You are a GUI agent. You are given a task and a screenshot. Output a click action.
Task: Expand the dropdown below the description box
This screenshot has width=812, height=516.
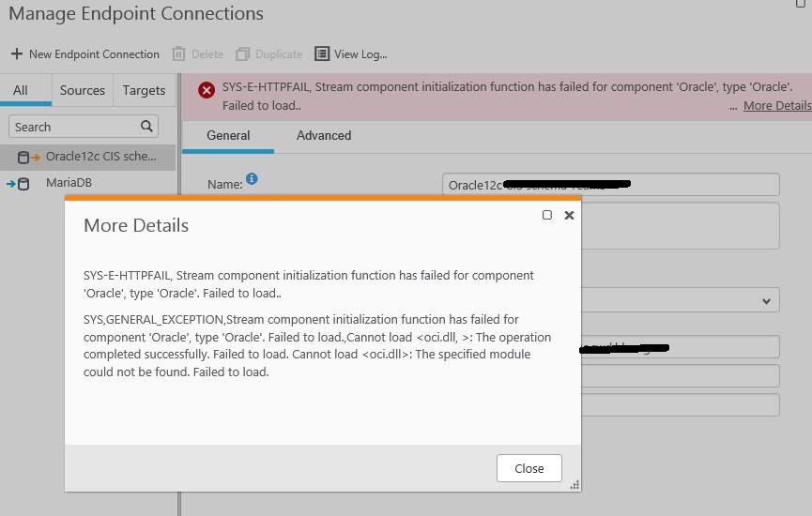[x=767, y=301]
